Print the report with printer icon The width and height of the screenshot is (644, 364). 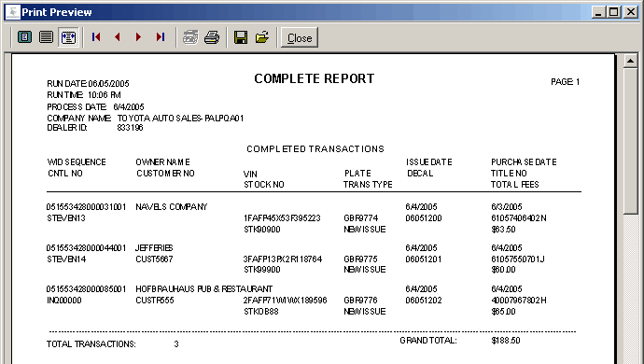[x=212, y=37]
